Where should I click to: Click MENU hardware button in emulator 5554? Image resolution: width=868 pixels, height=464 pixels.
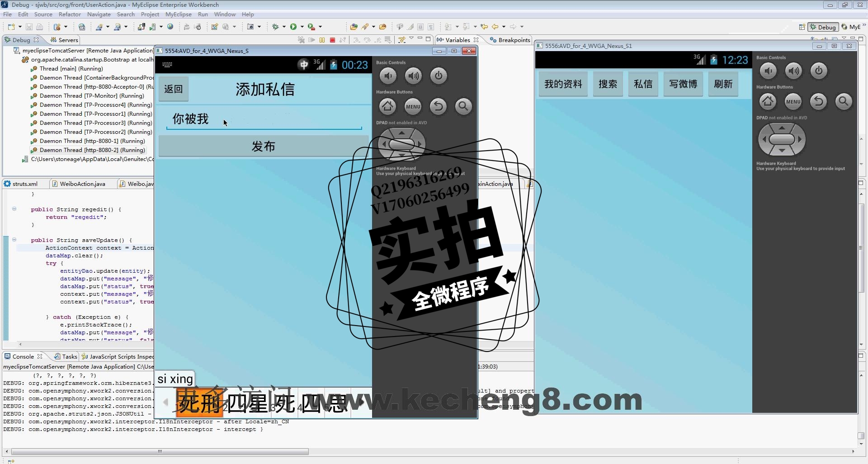click(413, 106)
